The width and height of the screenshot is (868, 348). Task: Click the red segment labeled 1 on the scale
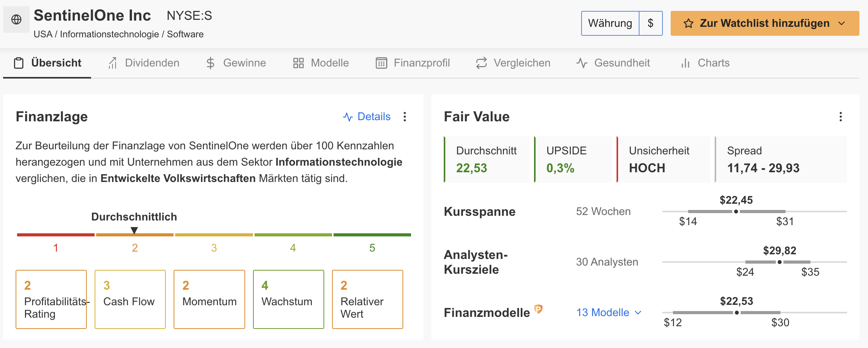56,235
